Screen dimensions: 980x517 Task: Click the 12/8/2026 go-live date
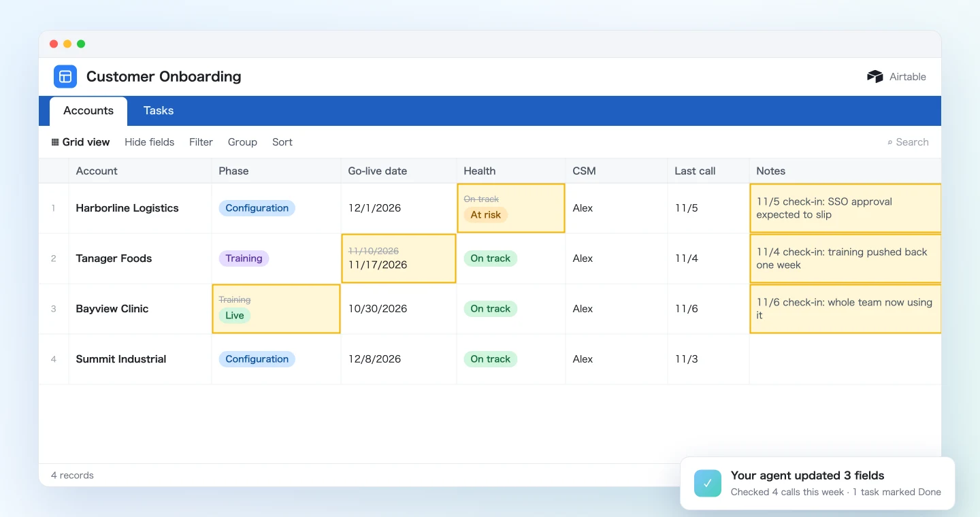[x=375, y=359]
